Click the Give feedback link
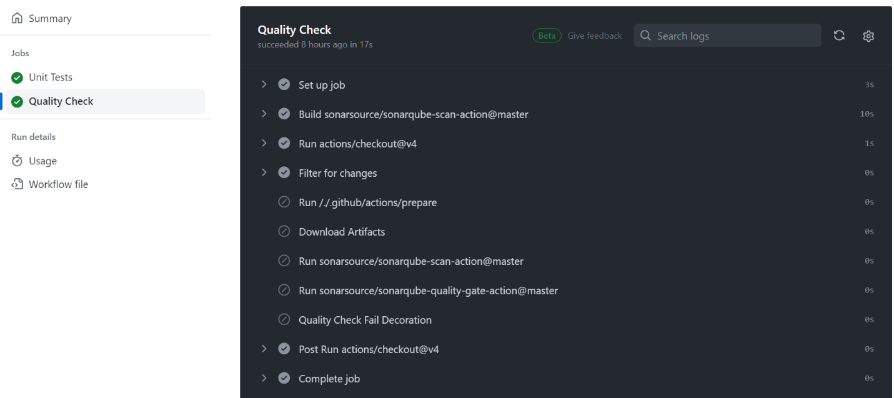Image resolution: width=894 pixels, height=398 pixels. point(595,36)
